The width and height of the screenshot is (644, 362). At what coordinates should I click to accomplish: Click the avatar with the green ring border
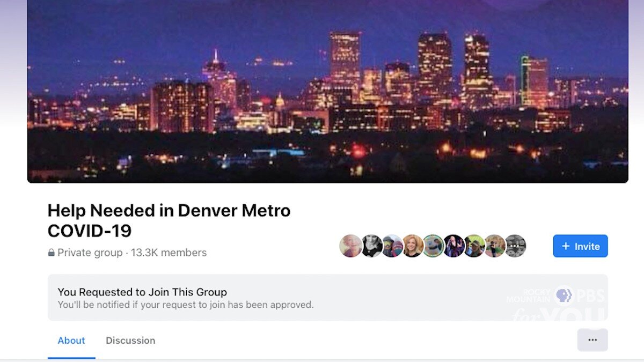pyautogui.click(x=433, y=246)
